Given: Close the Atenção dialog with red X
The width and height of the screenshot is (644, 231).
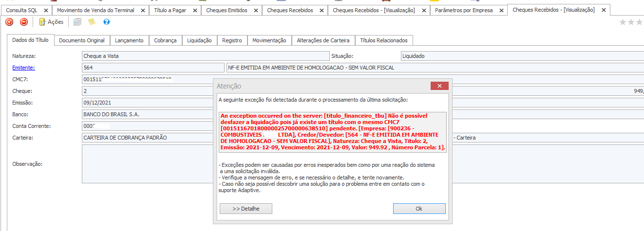Looking at the screenshot, I should pyautogui.click(x=439, y=86).
